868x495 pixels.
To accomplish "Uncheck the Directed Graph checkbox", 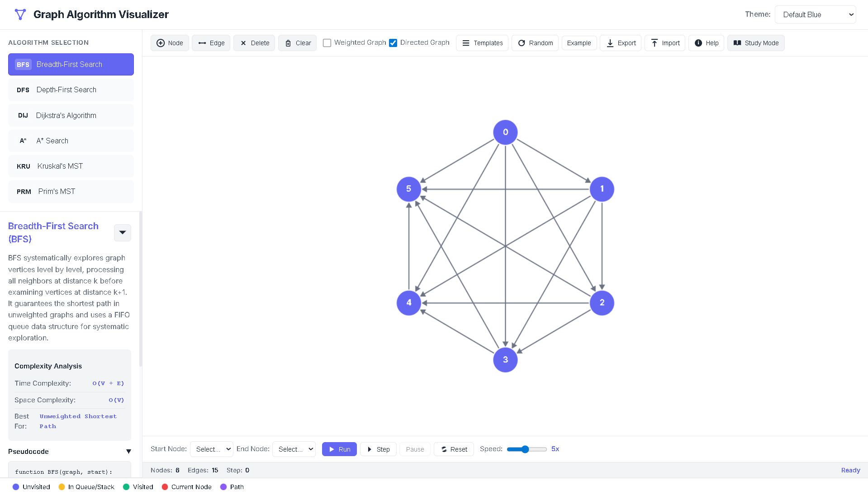I will click(393, 43).
